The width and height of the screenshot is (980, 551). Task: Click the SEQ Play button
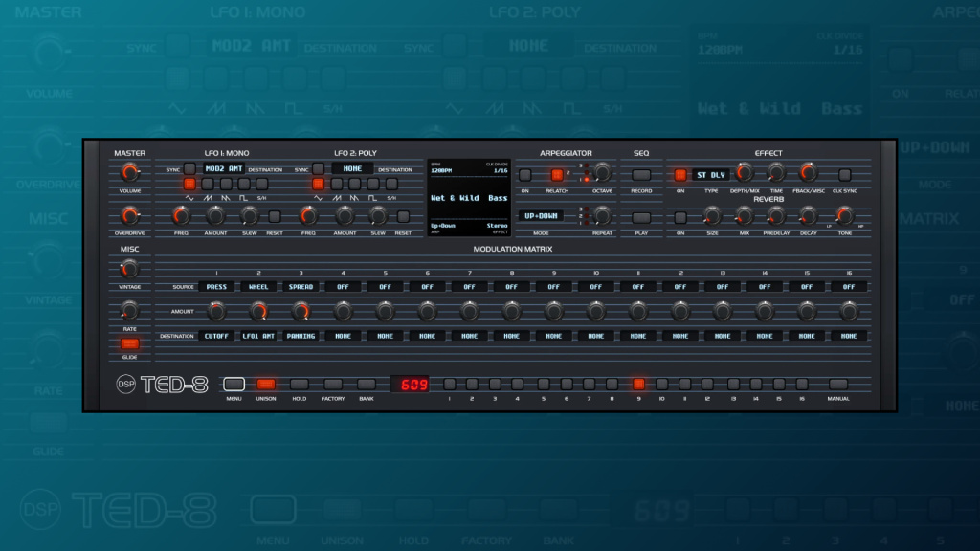pyautogui.click(x=641, y=217)
